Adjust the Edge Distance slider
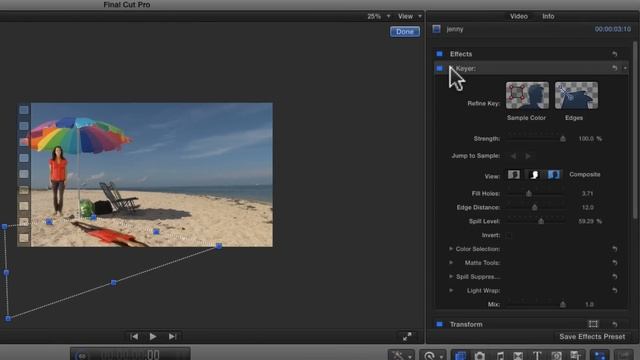This screenshot has width=640, height=360. pos(535,207)
